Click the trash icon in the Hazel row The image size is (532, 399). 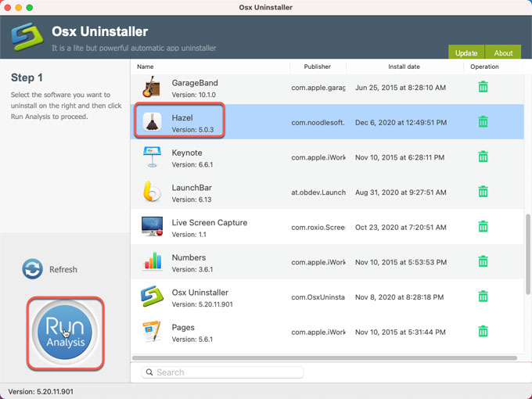point(483,121)
